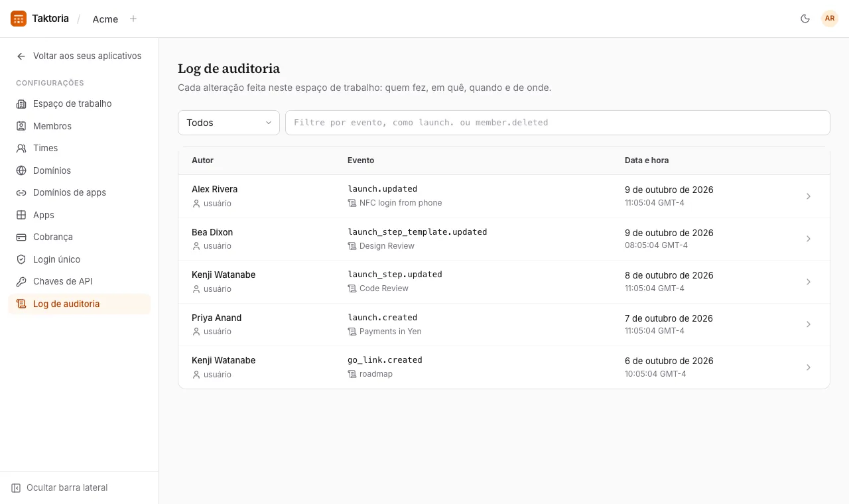
Task: Expand the launch_step.updated row chevron
Action: coord(809,282)
